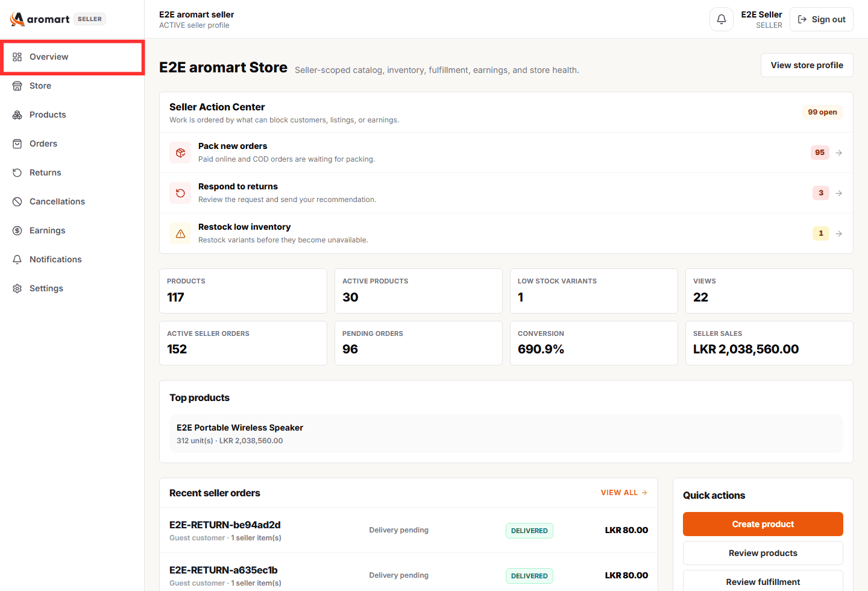Open the Restock low inventory action
The height and width of the screenshot is (591, 868).
506,233
